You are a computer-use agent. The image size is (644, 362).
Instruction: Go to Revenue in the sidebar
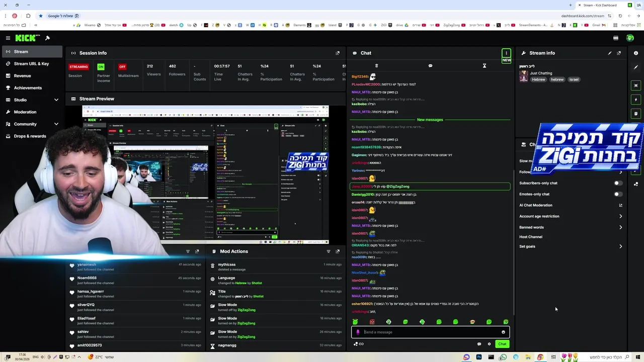(32, 76)
